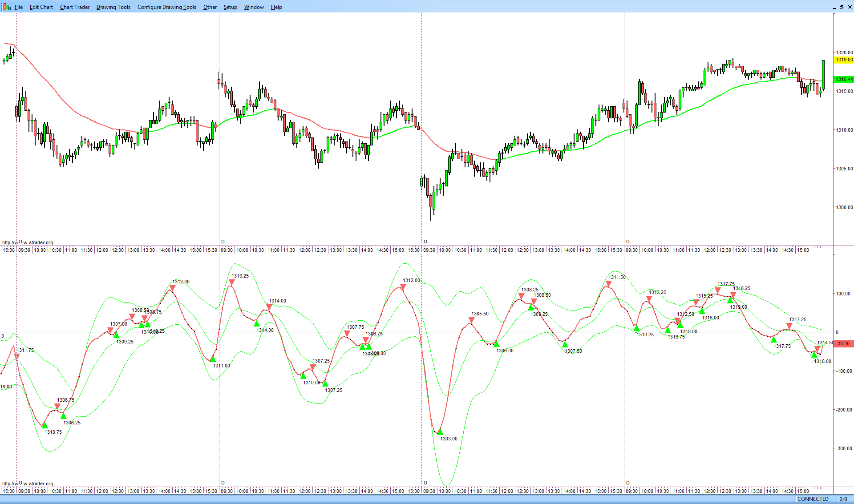
Task: Click the yellow 1319.00 price tag
Action: [844, 60]
